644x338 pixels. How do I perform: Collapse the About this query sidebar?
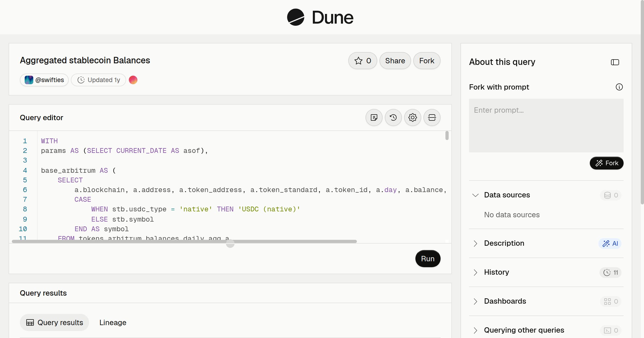click(x=615, y=62)
